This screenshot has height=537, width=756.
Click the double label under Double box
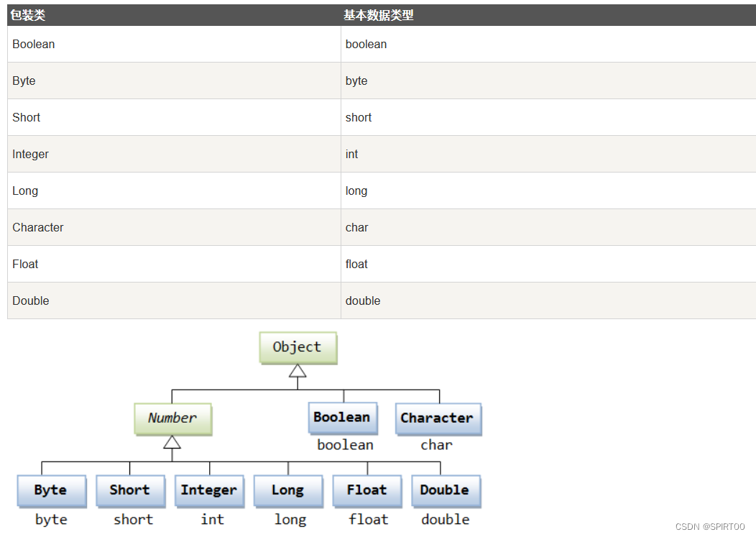click(x=446, y=520)
